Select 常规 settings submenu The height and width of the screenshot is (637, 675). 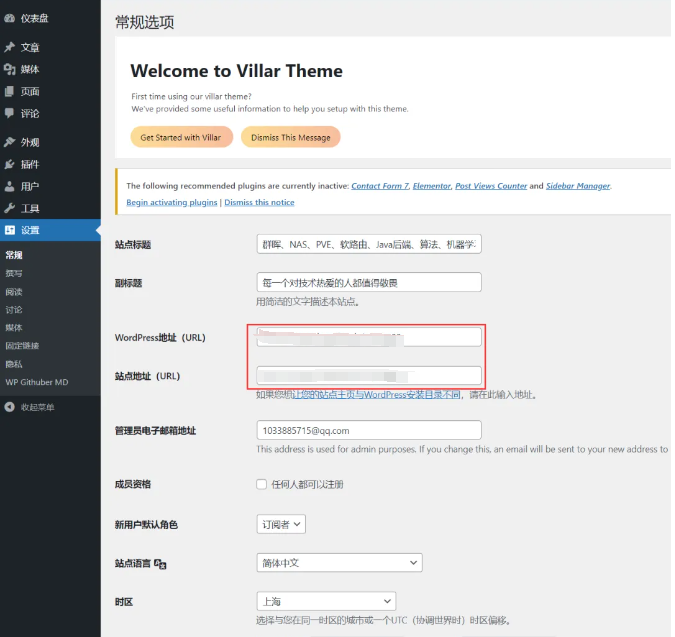point(14,255)
